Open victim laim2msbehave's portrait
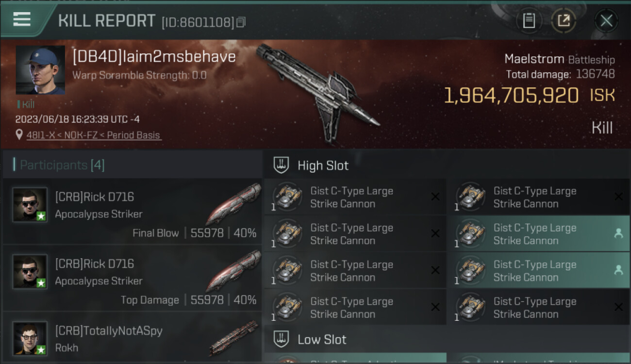The height and width of the screenshot is (364, 631). point(40,70)
